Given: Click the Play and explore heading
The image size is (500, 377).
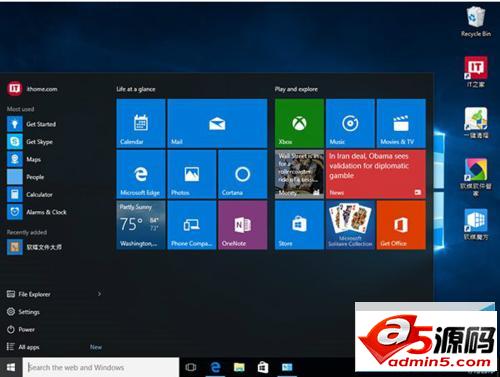Looking at the screenshot, I should click(x=296, y=89).
